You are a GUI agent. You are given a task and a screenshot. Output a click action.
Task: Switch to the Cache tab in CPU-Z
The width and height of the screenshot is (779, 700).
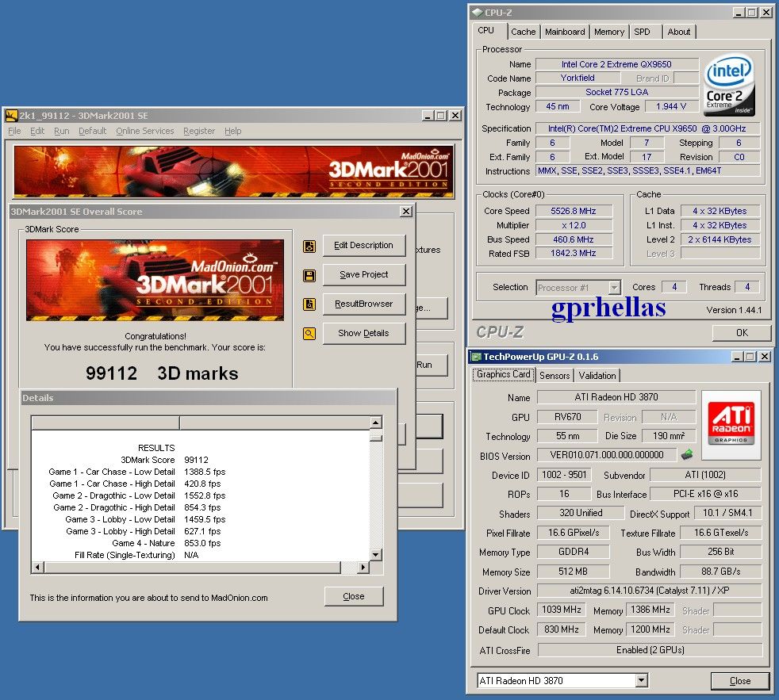[x=523, y=32]
